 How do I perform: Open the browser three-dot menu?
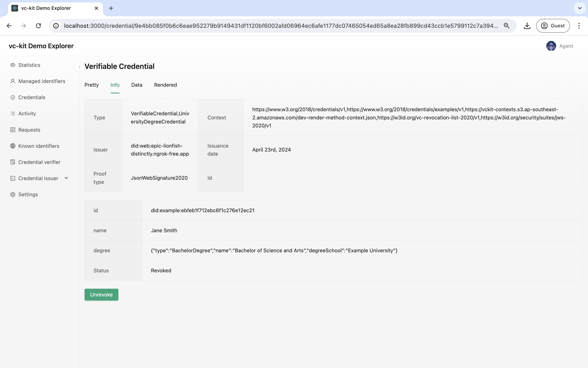(x=579, y=26)
